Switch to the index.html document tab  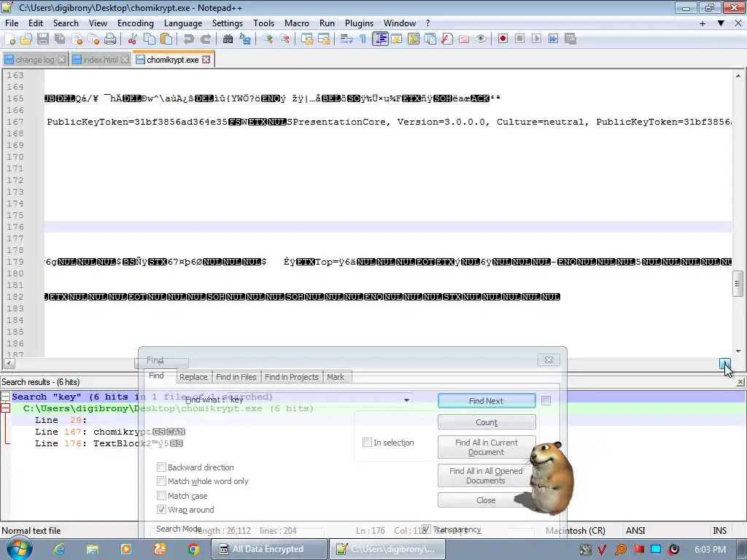click(100, 60)
